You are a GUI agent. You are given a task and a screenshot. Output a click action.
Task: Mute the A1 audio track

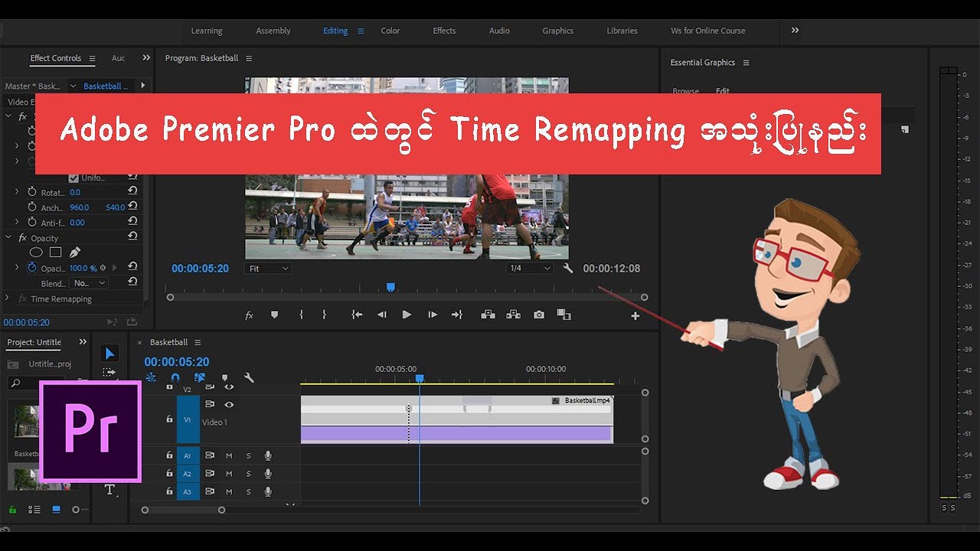tap(229, 455)
